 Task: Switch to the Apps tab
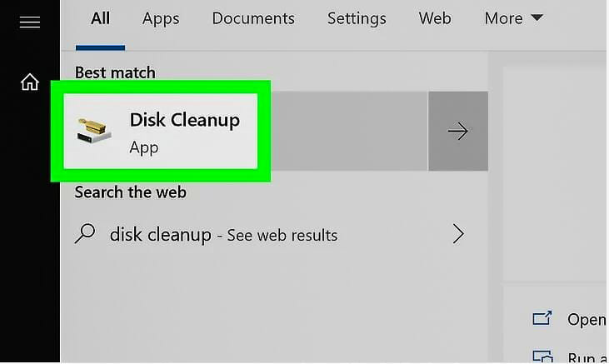coord(161,18)
